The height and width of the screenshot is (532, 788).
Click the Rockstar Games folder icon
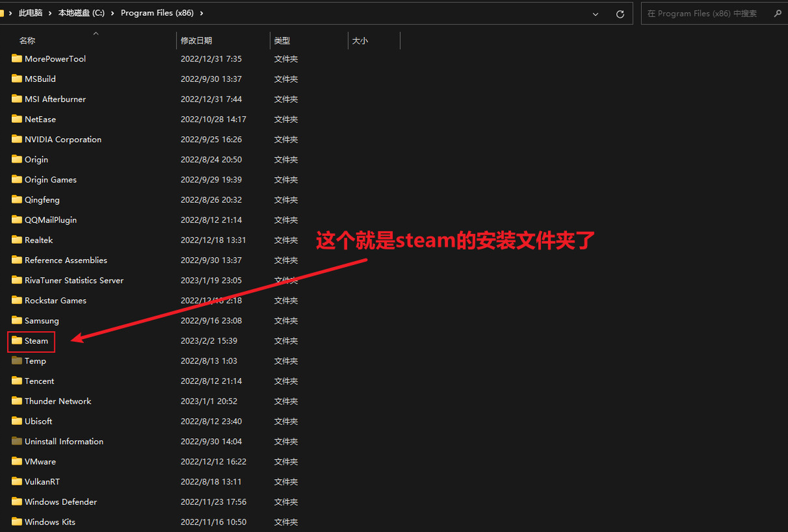(x=17, y=300)
